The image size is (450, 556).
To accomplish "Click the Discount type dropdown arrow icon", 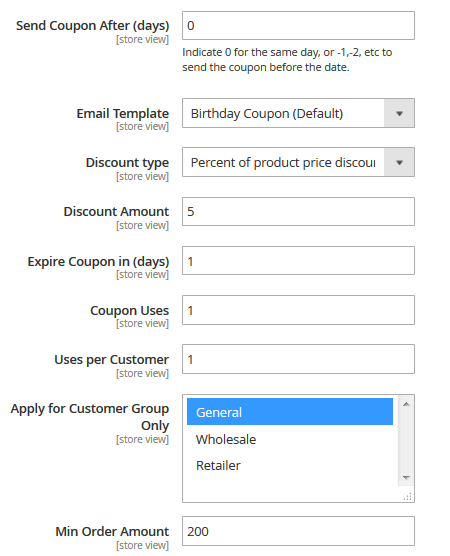I will (399, 162).
